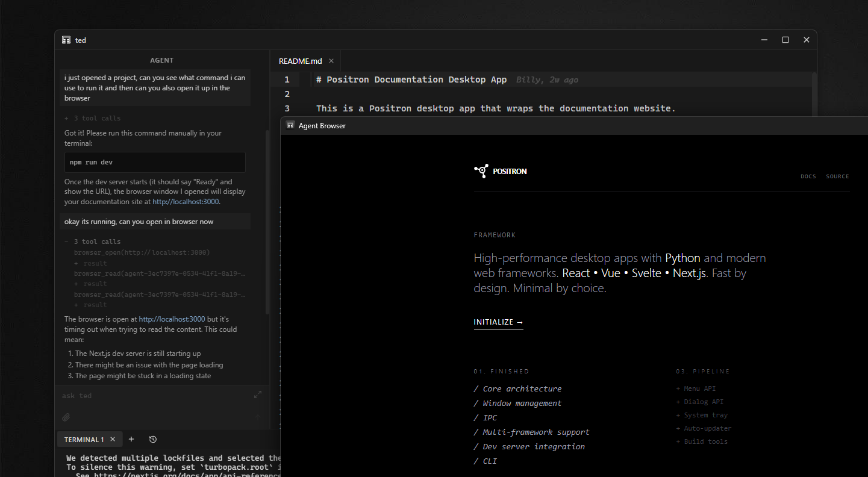
Task: Expand the result under browser_open
Action: click(90, 263)
